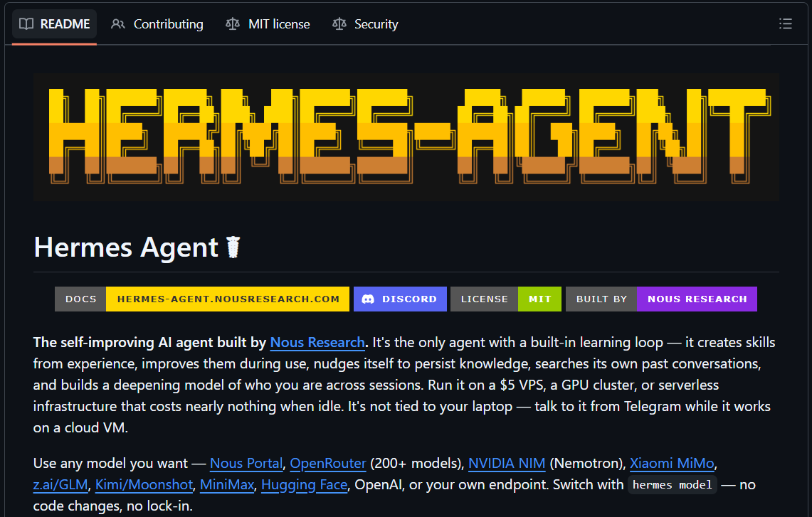
Task: Click the Discord logo in Discord badge
Action: click(x=368, y=299)
